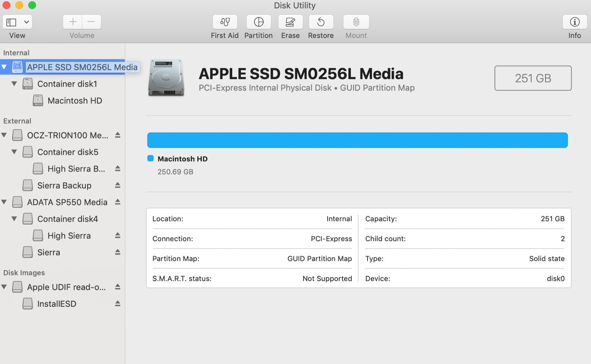Viewport: 591px width, 364px height.
Task: Collapse the Apple UDIF disk image
Action: click(x=4, y=287)
